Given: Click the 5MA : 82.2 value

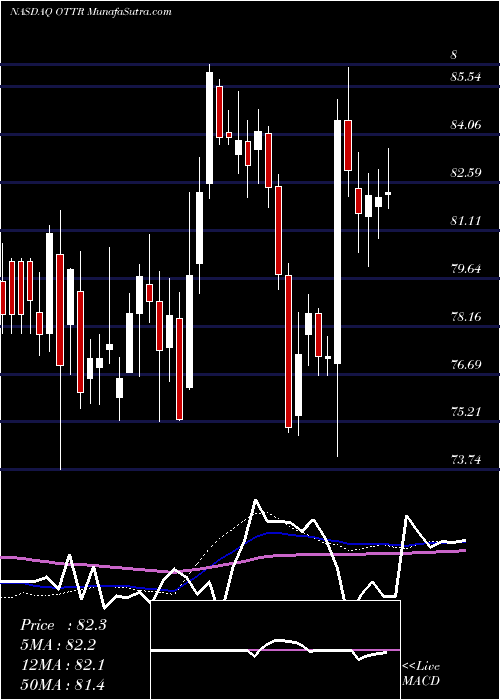Looking at the screenshot, I should (58, 645).
